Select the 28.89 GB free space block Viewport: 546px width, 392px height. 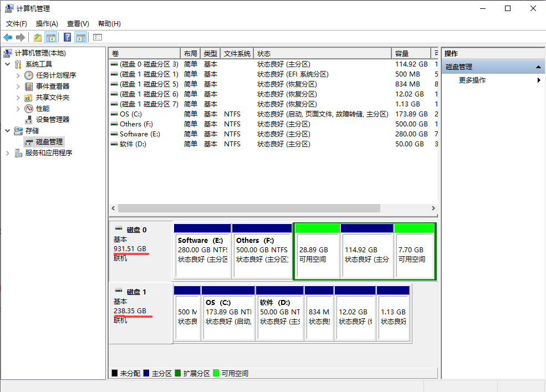coord(317,252)
